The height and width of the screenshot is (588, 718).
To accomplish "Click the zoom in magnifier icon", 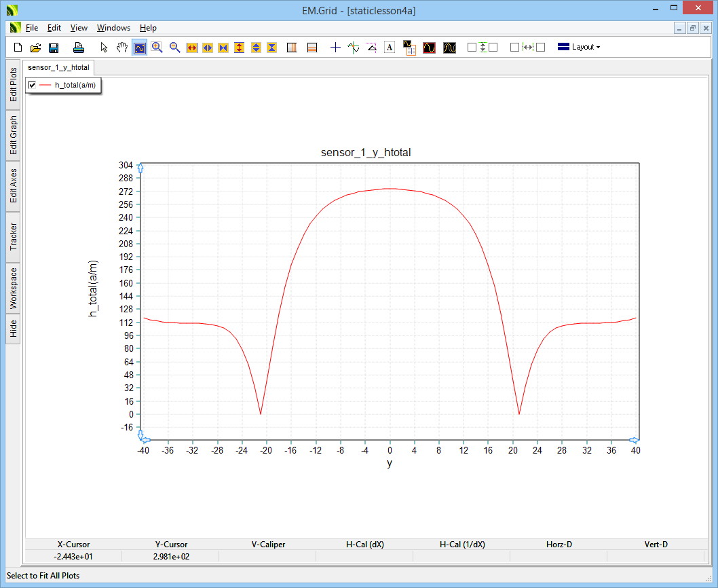I will (157, 48).
